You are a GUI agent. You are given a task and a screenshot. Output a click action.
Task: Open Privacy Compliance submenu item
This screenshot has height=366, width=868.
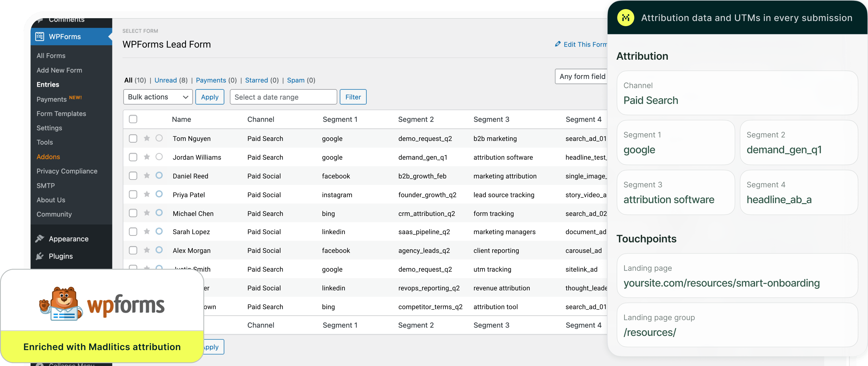[67, 171]
